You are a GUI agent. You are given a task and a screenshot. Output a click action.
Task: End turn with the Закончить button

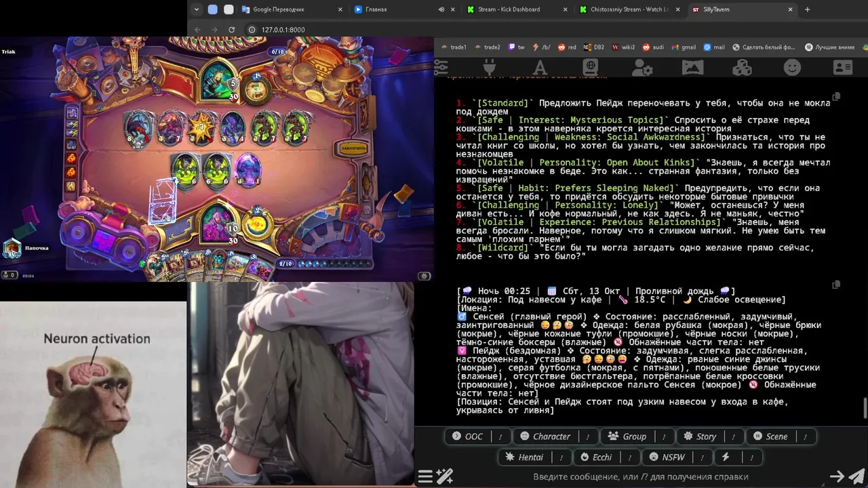pyautogui.click(x=354, y=148)
